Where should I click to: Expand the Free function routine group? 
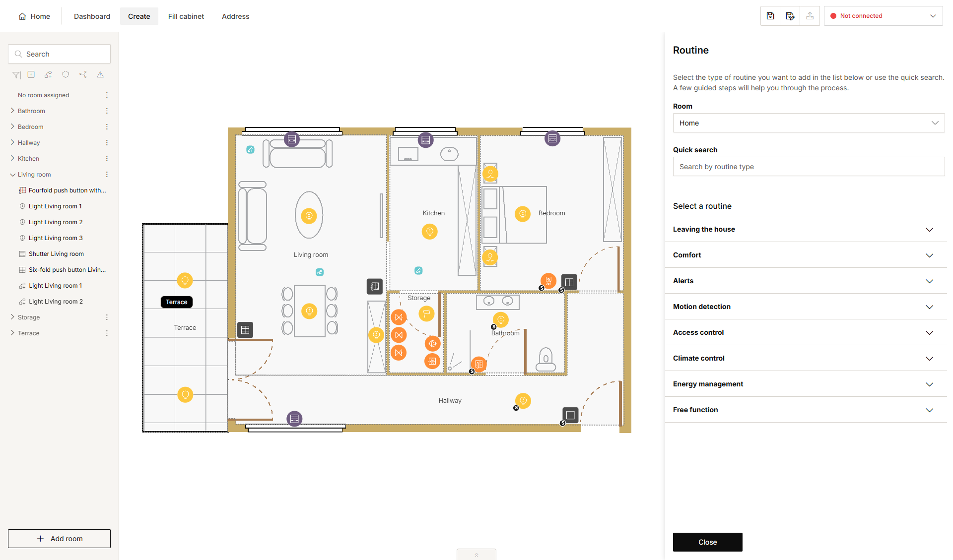coord(806,410)
